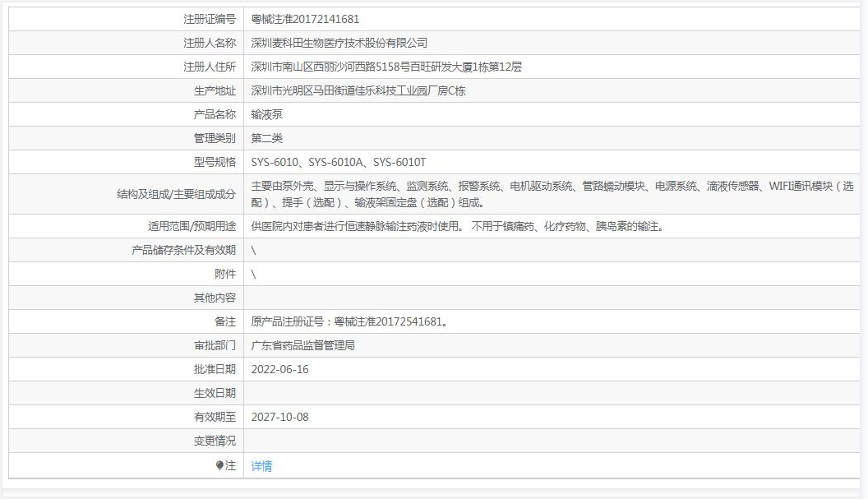Click the production address in 光明区
Screen dimensions: 868x499
[358, 90]
